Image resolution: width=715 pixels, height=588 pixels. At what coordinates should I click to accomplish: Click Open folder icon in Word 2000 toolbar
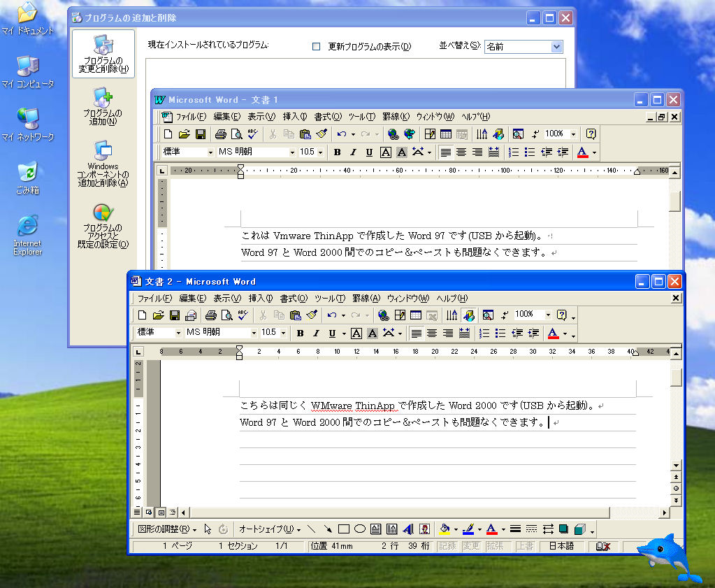pyautogui.click(x=158, y=315)
